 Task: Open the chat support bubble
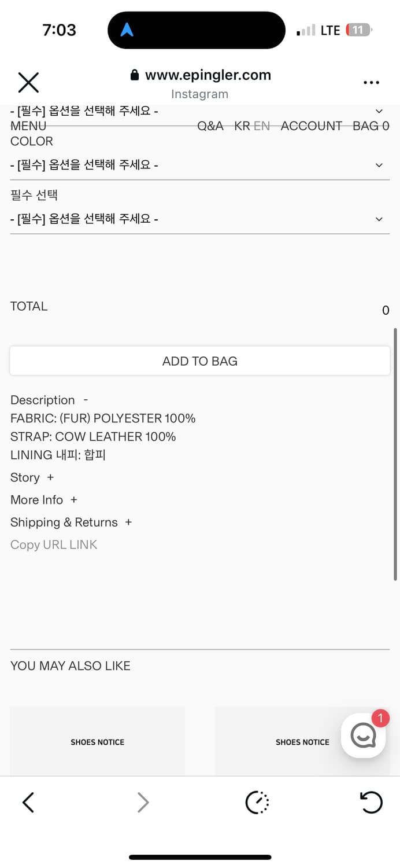click(x=363, y=735)
